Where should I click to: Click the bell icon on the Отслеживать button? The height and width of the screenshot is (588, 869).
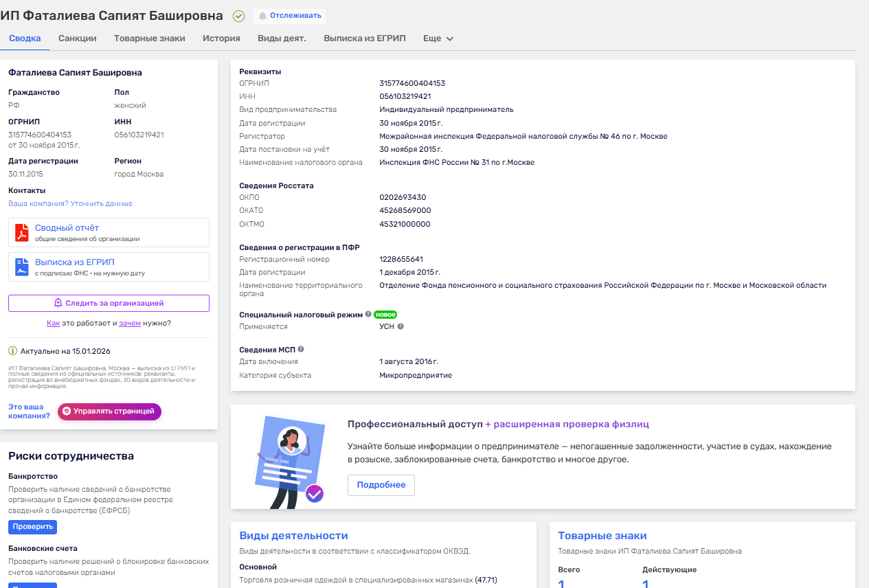tap(261, 16)
